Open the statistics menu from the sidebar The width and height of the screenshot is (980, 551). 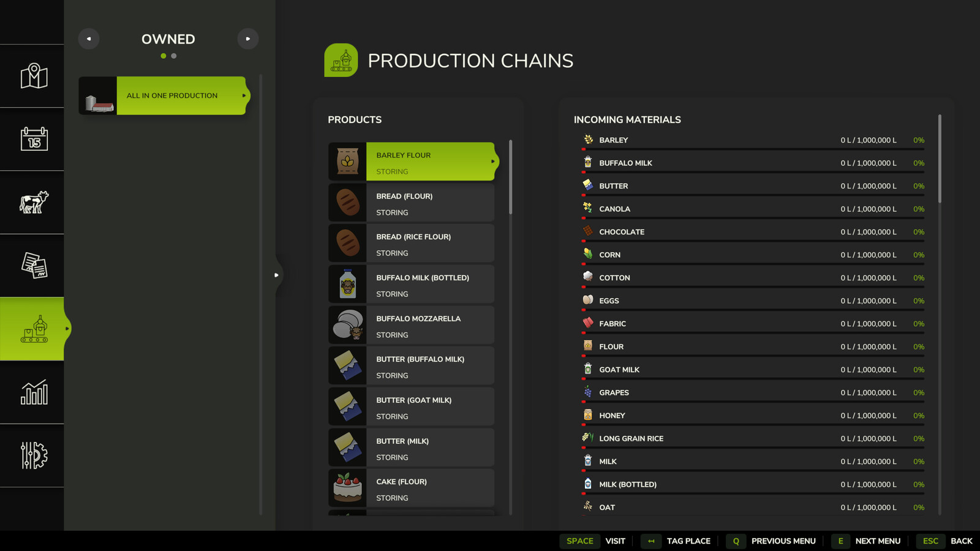(32, 392)
